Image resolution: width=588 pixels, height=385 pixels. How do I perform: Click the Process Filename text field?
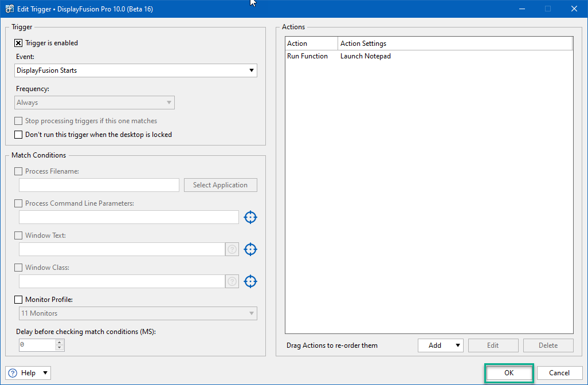(99, 185)
